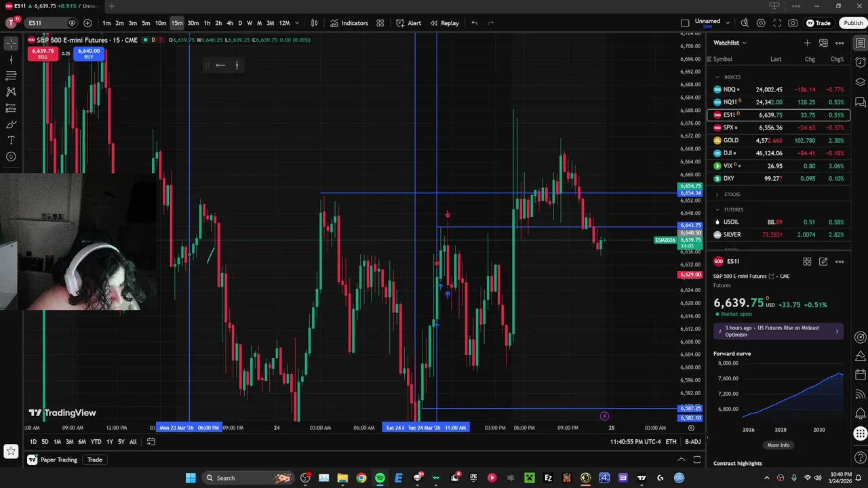The height and width of the screenshot is (488, 868).
Task: Open ES1! details three-dot menu
Action: (x=840, y=262)
